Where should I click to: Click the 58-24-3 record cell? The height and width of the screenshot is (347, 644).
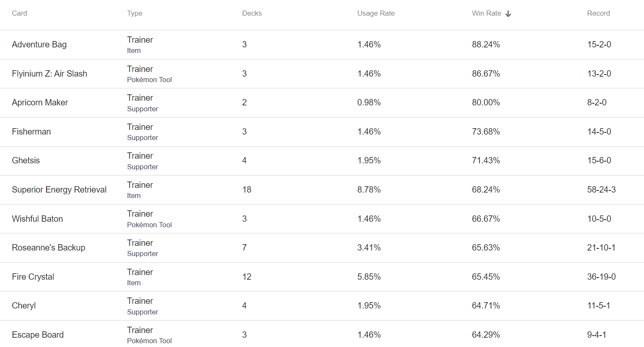pyautogui.click(x=601, y=190)
